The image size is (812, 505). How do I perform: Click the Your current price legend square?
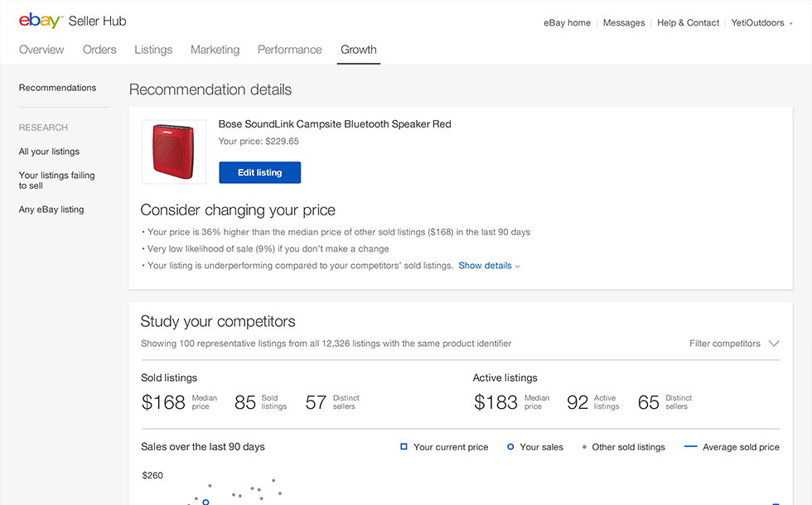click(404, 446)
